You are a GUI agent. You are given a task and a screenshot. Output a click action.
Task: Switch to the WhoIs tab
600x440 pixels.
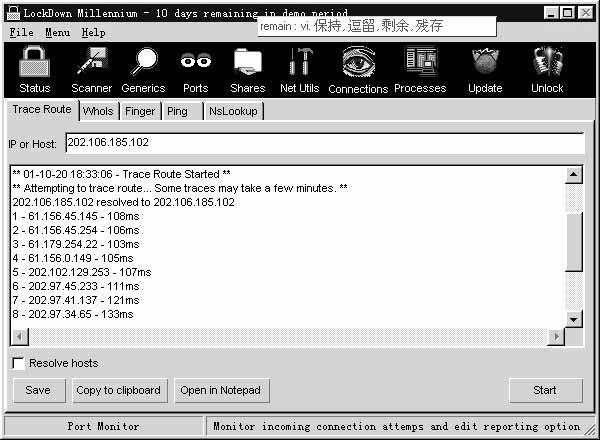[x=98, y=111]
